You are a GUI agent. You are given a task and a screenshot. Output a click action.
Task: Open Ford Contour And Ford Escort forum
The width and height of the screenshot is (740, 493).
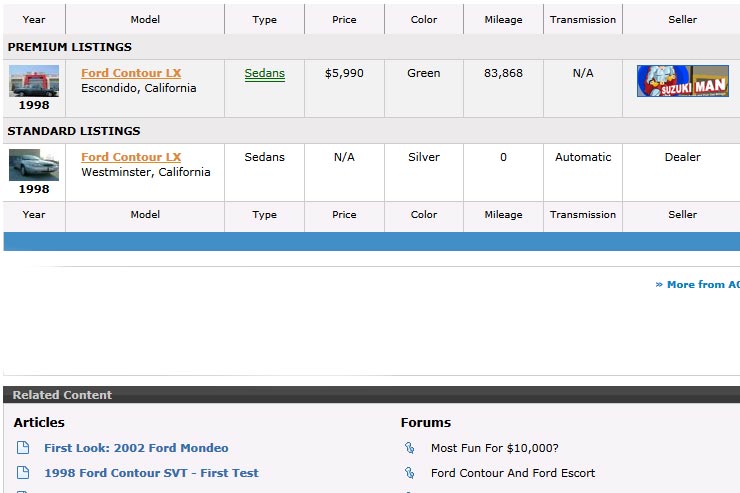tap(513, 473)
